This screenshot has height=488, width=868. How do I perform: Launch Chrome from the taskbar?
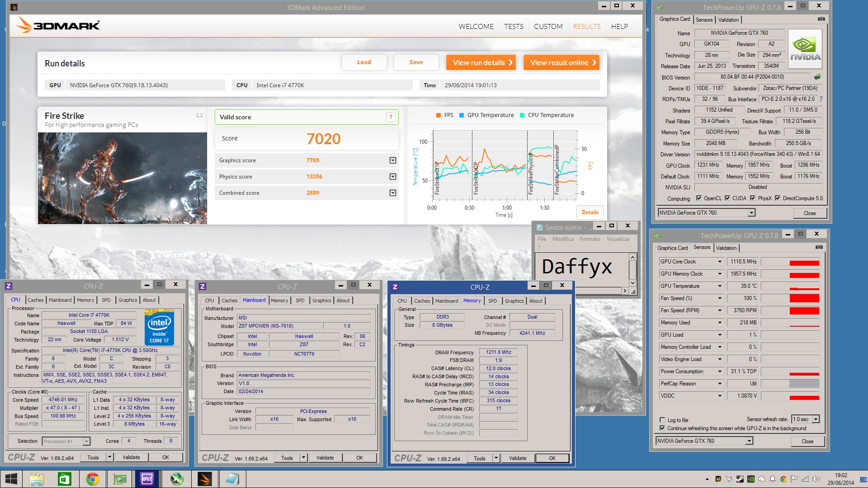[92, 479]
